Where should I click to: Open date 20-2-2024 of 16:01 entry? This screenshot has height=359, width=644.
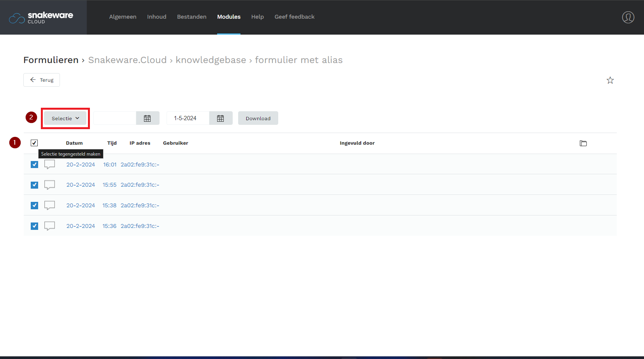click(81, 165)
